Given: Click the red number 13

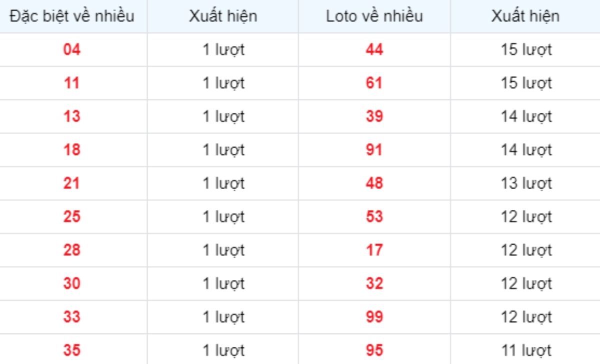Looking at the screenshot, I should (x=72, y=116).
